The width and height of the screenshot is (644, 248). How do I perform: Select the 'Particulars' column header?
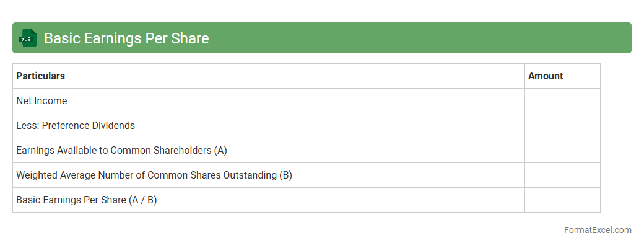point(41,76)
